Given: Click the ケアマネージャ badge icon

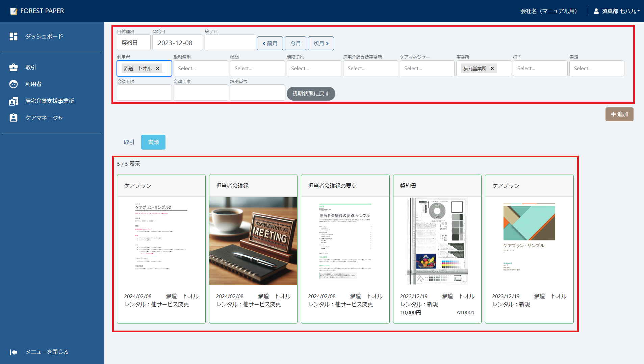Looking at the screenshot, I should coord(14,118).
